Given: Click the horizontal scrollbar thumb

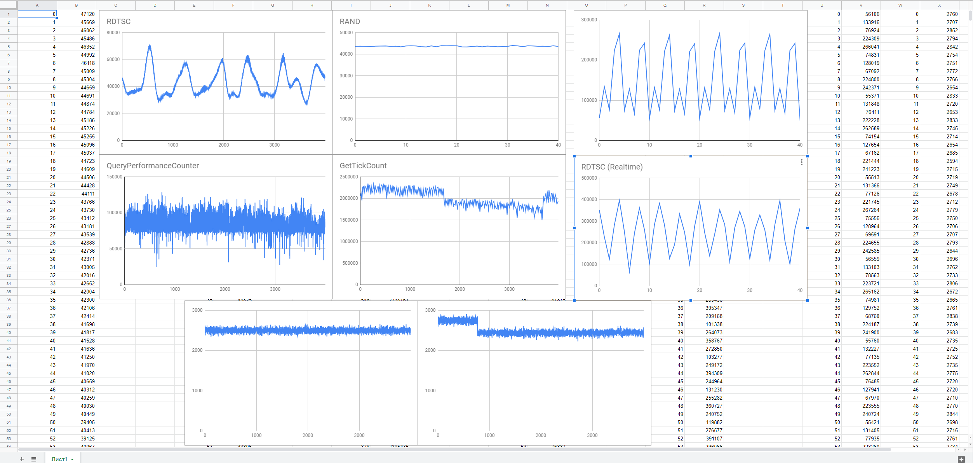Looking at the screenshot, I should point(454,449).
